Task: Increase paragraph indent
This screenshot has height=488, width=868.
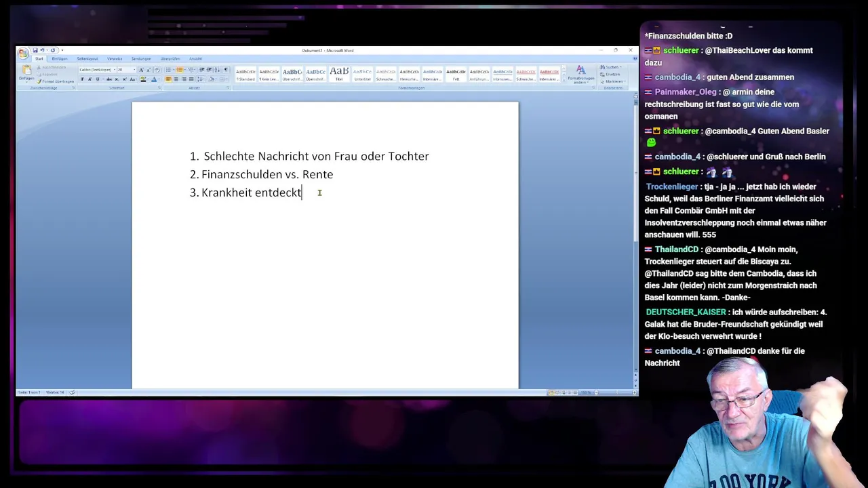Action: click(209, 70)
